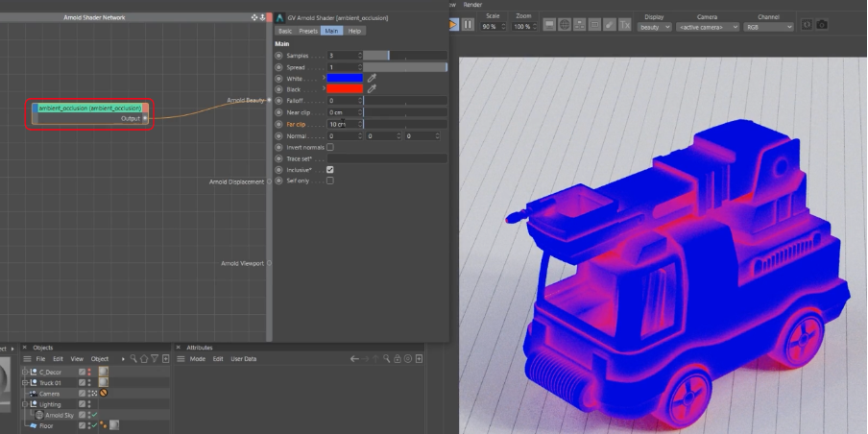
Task: Click the brush icon in IPR toolbar
Action: 609,24
